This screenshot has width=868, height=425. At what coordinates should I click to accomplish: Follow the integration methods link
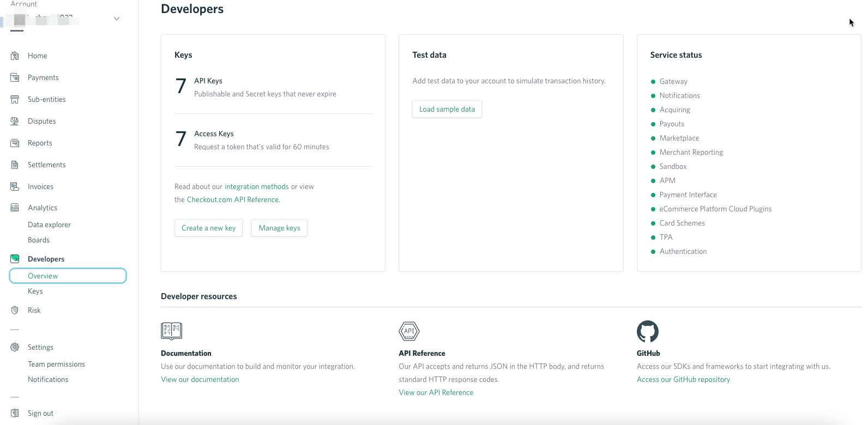point(257,186)
